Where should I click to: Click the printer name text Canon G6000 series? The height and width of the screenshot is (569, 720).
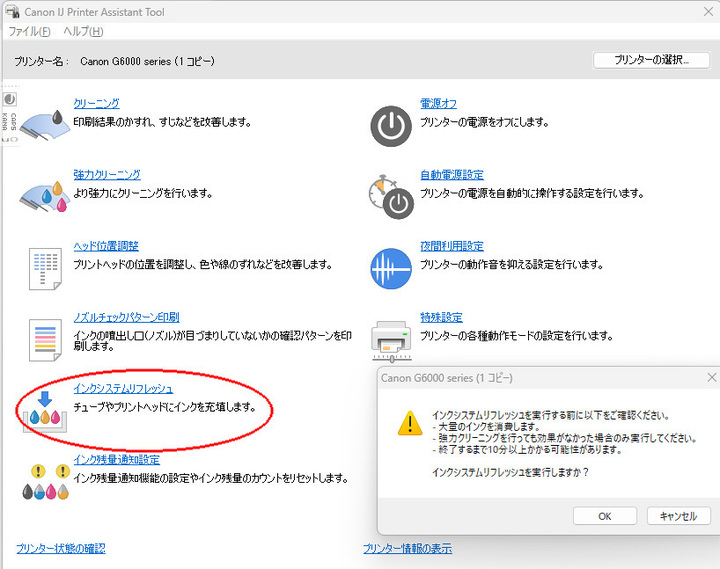pos(147,61)
